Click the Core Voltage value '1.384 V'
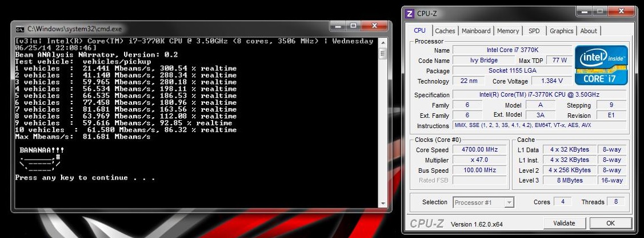644x238 pixels. pyautogui.click(x=551, y=81)
